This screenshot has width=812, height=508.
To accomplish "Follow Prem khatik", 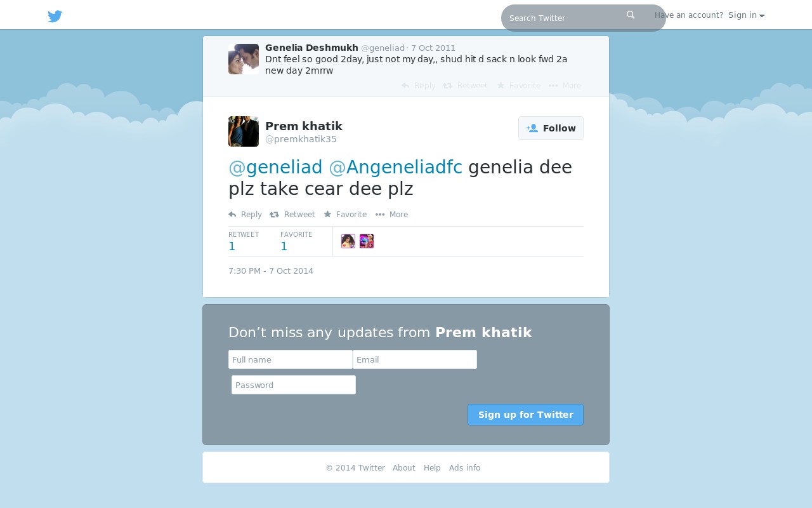I will point(551,128).
